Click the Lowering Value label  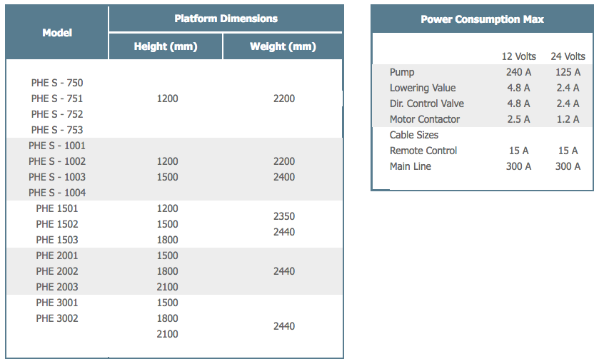pyautogui.click(x=423, y=88)
